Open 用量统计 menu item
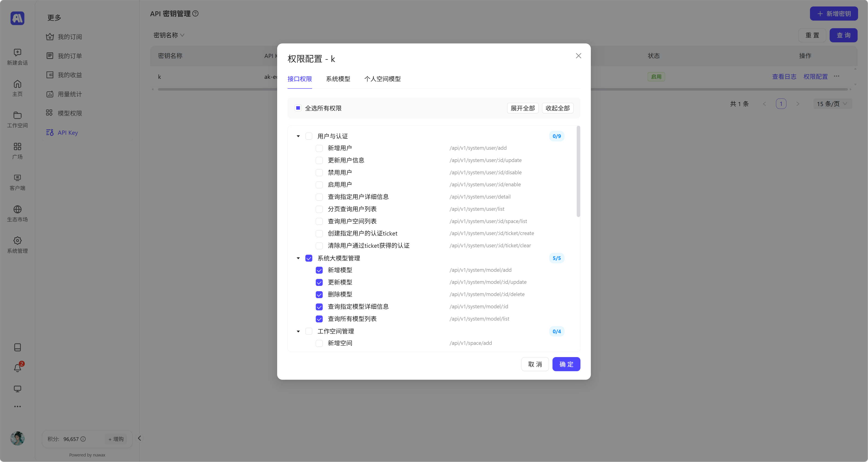The image size is (868, 462). (87, 94)
